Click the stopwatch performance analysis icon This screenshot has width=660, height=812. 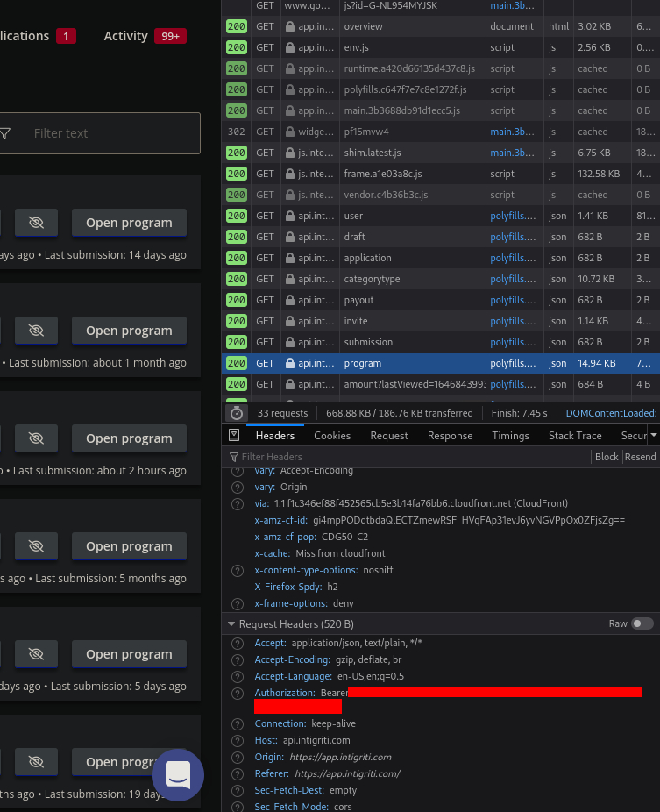click(237, 413)
